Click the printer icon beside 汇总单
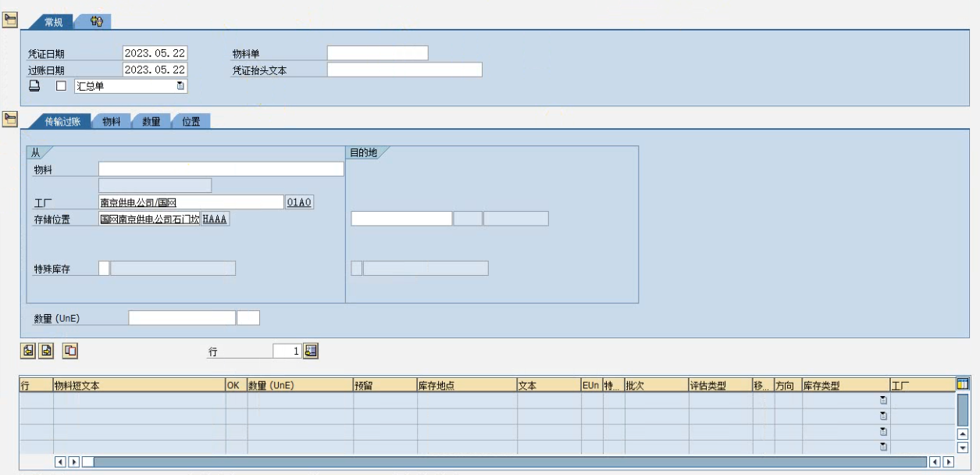This screenshot has height=475, width=980. 34,86
